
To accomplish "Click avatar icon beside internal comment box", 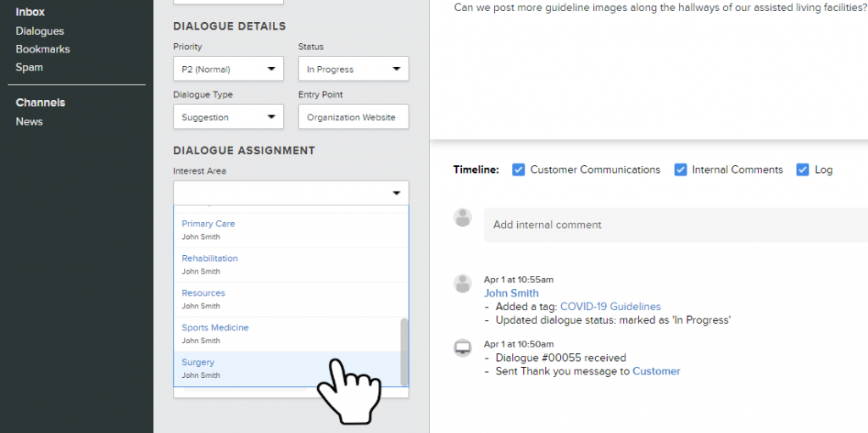I will (x=463, y=218).
